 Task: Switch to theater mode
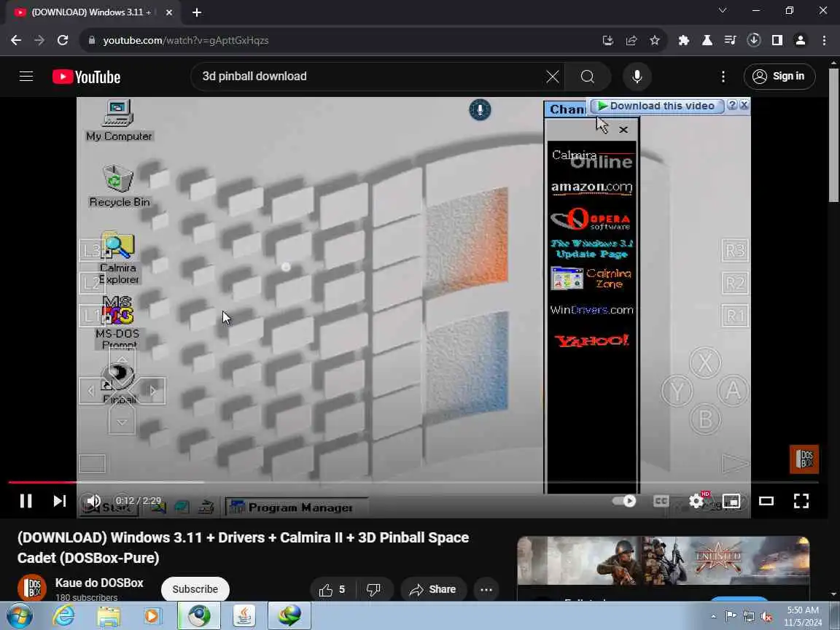pyautogui.click(x=766, y=501)
